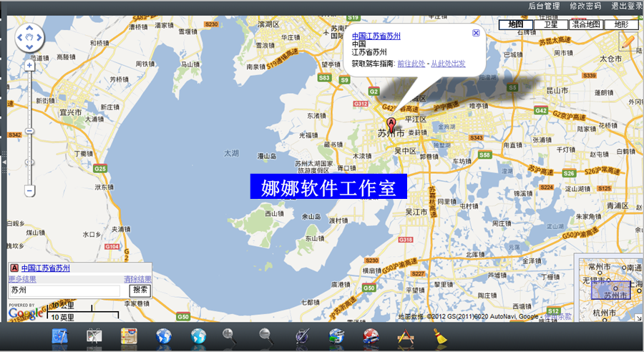
Task: Pan the map up with arrow control
Action: [x=29, y=28]
